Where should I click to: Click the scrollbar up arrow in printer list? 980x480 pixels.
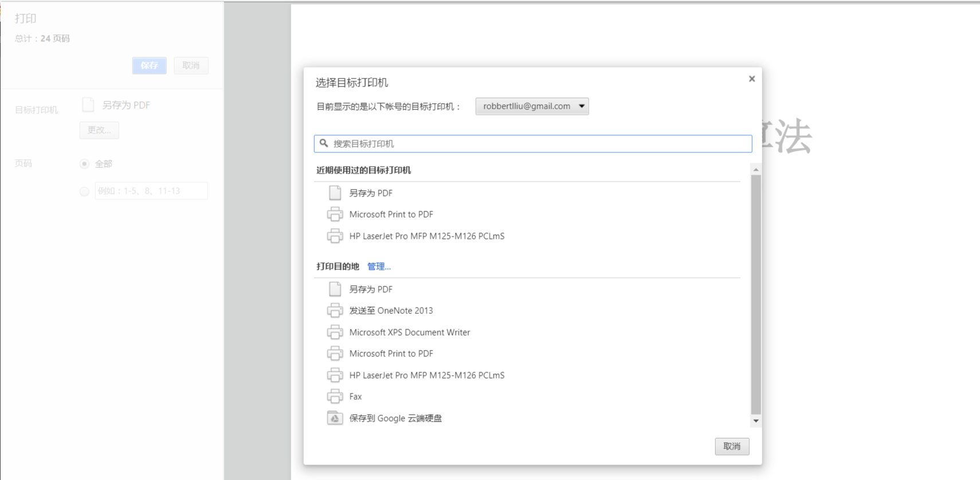756,170
